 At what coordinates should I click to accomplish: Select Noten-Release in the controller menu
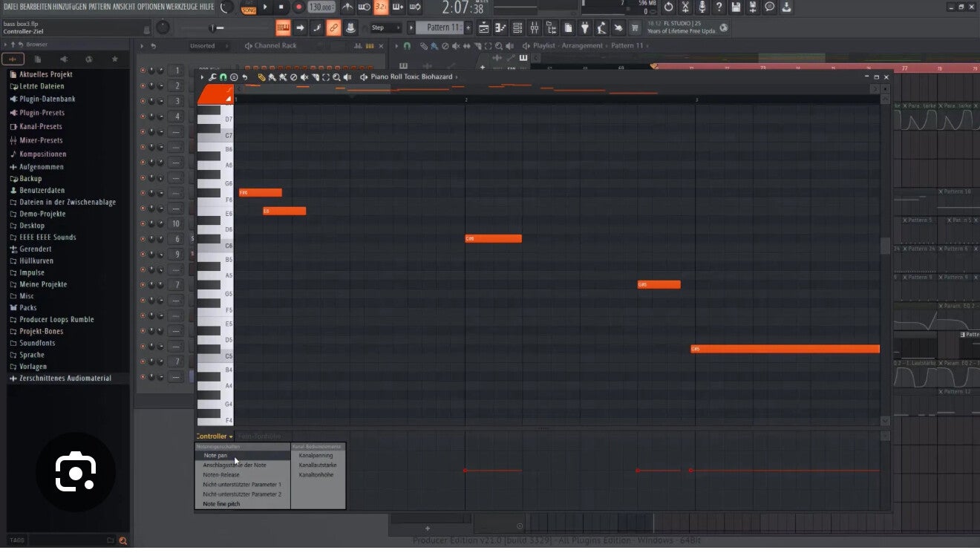coord(221,475)
